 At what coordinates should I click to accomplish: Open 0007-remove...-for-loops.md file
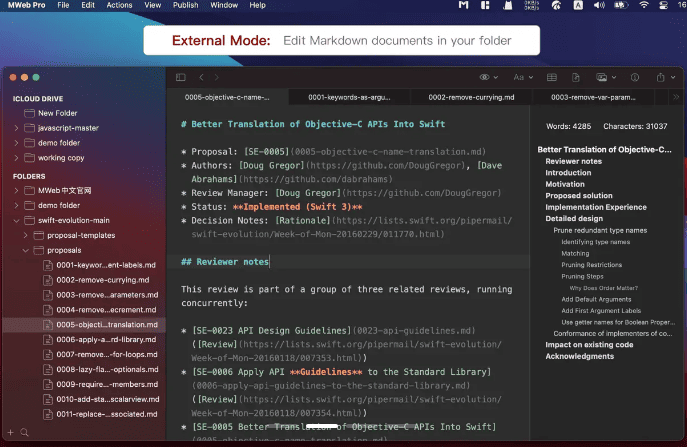(107, 355)
